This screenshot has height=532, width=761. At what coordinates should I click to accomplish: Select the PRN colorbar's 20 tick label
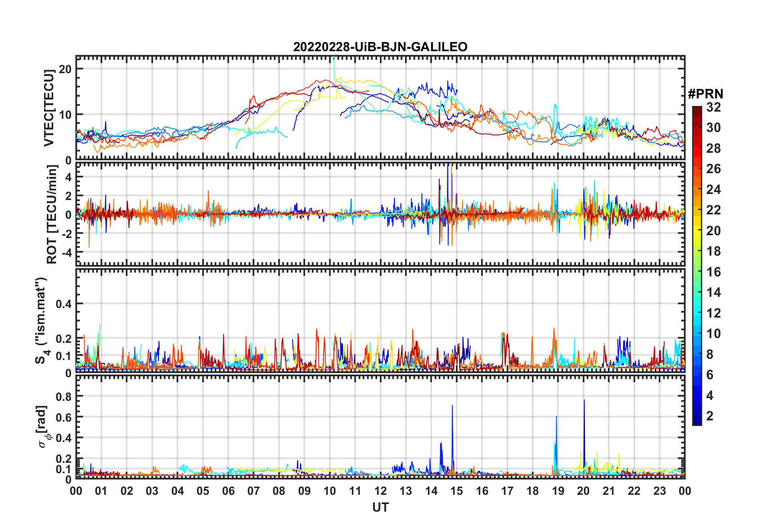(x=713, y=231)
